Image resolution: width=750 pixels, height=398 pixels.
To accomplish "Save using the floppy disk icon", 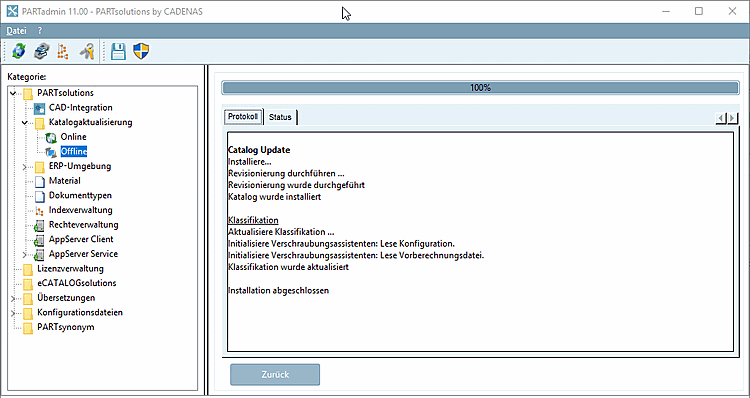I will (118, 51).
